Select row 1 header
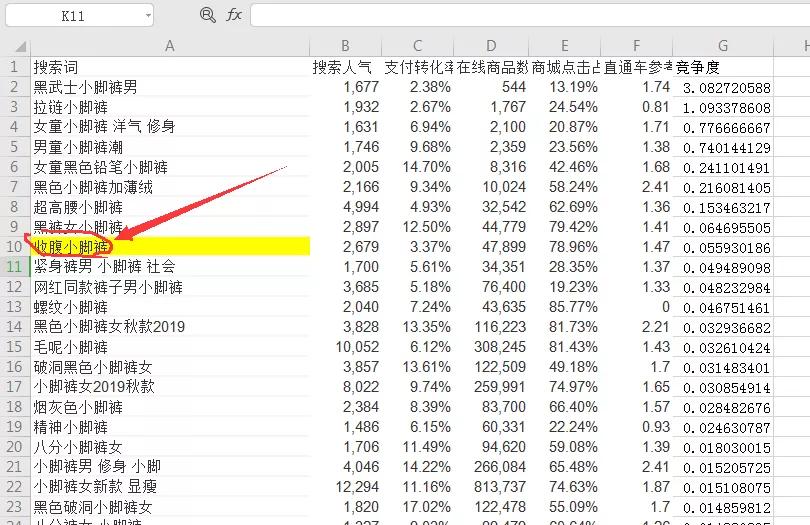Viewport: 810px width, 525px height. pyautogui.click(x=14, y=67)
